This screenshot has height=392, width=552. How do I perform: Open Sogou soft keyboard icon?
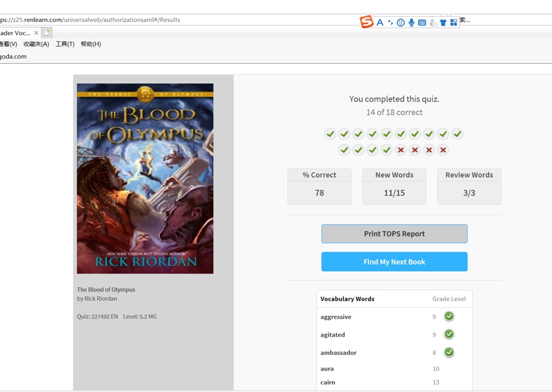click(421, 23)
